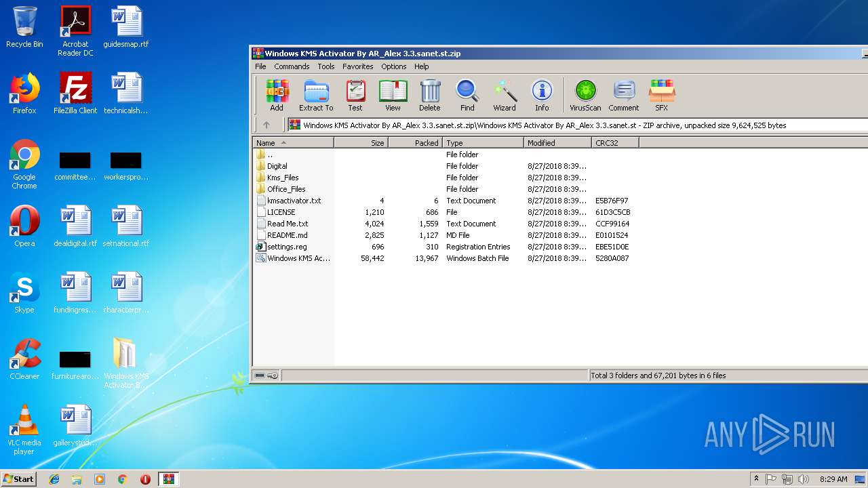868x488 pixels.
Task: Click the Find toolbar icon
Action: click(467, 95)
